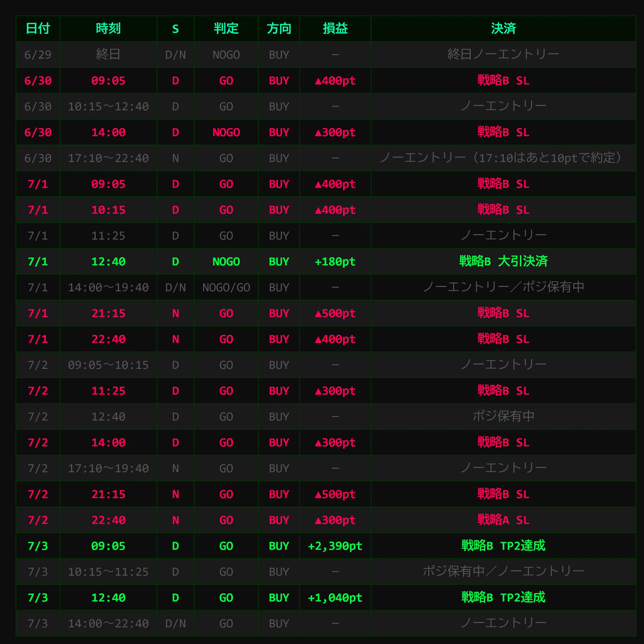
Task: Click the 決済 column header
Action: coord(503,29)
